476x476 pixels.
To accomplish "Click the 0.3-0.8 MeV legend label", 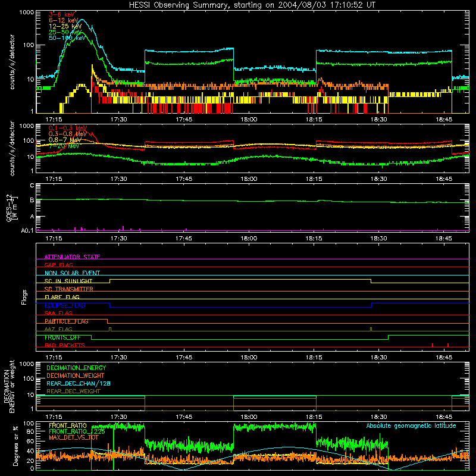I will point(68,134).
